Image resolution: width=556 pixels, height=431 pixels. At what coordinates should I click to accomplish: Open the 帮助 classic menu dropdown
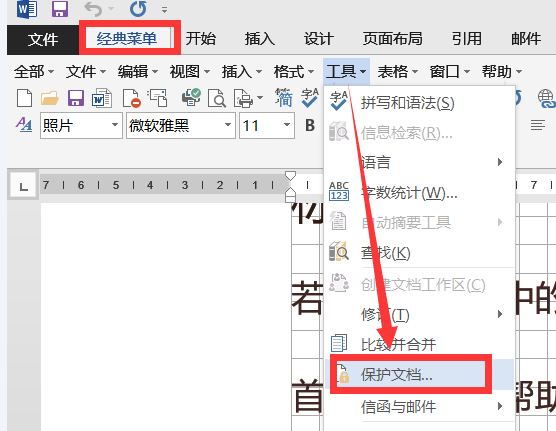point(501,72)
